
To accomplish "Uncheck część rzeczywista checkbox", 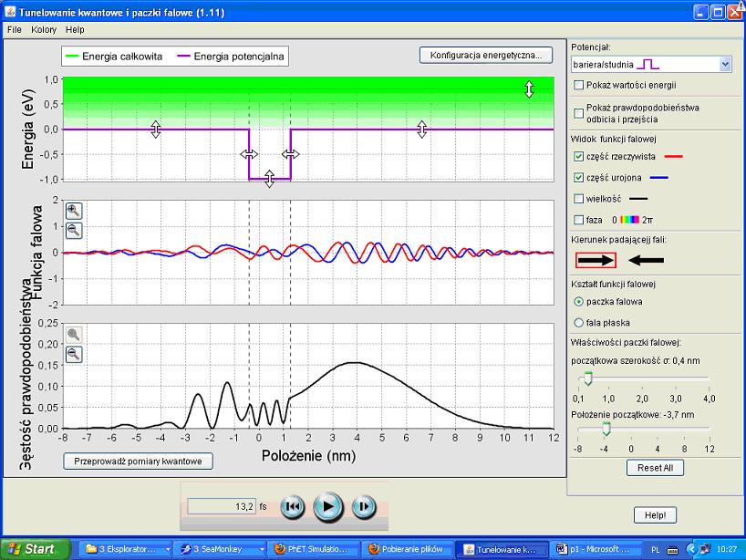I will click(x=578, y=156).
